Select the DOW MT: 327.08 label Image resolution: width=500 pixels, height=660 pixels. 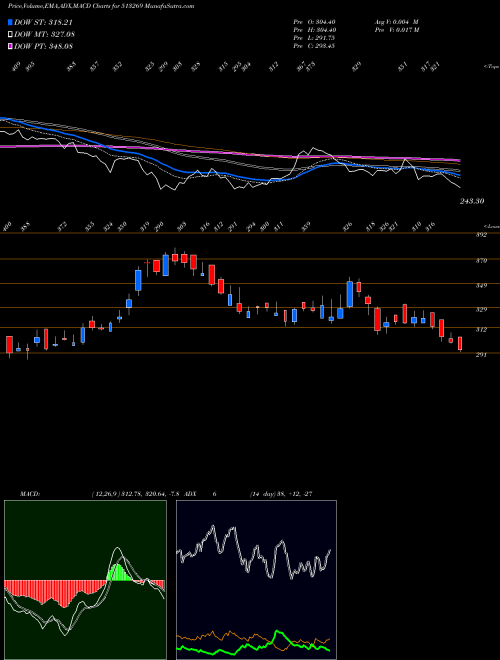pyautogui.click(x=44, y=34)
